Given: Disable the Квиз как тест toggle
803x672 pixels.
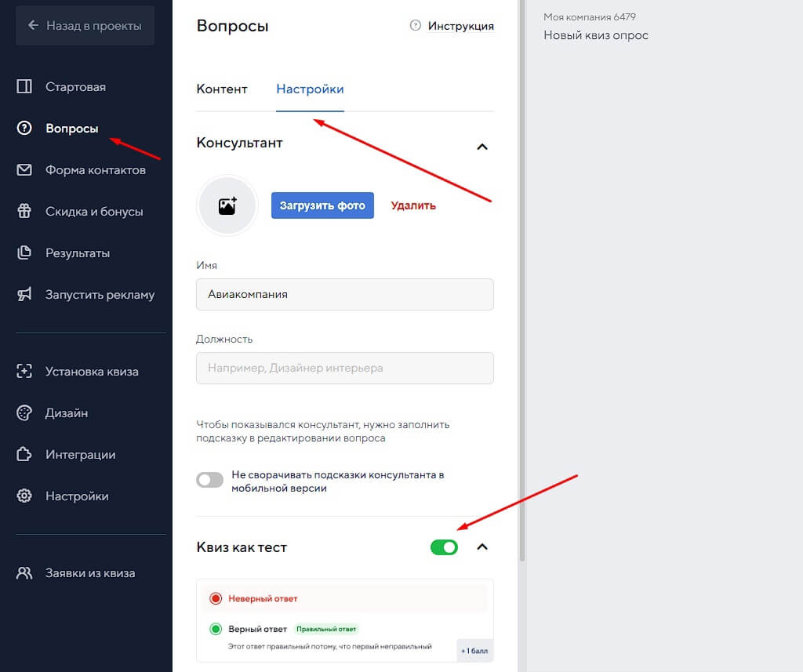Looking at the screenshot, I should point(444,547).
